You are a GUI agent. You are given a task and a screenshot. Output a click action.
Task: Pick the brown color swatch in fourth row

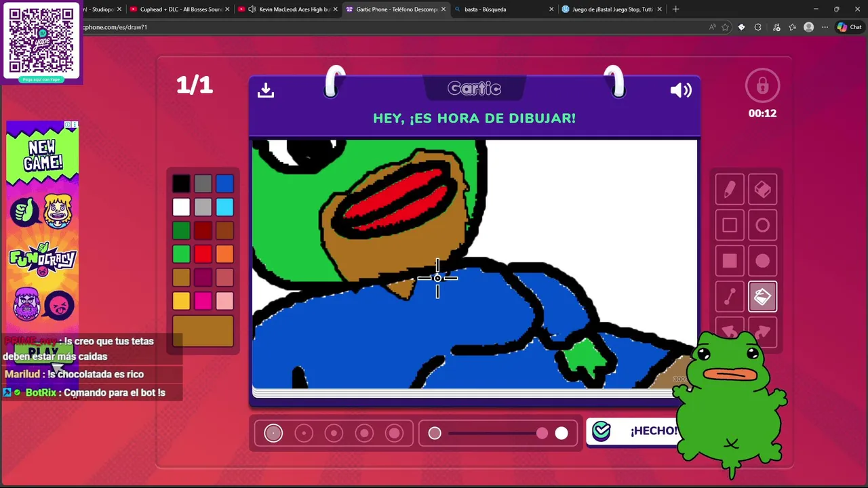click(225, 230)
